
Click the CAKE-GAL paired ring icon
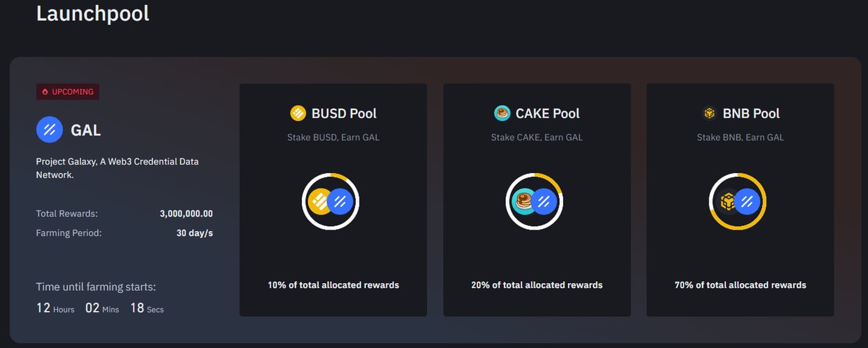click(x=534, y=202)
